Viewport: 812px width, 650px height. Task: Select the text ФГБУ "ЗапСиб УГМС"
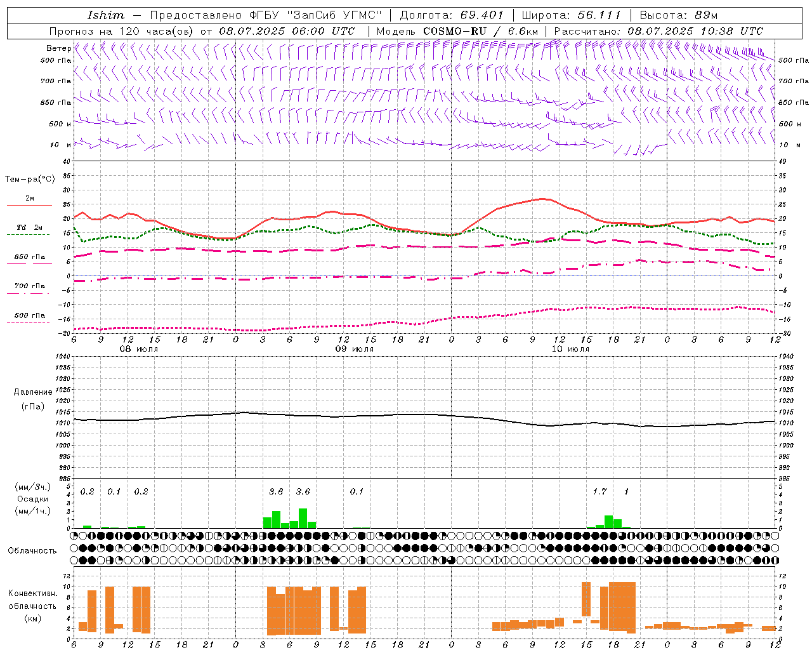(316, 15)
